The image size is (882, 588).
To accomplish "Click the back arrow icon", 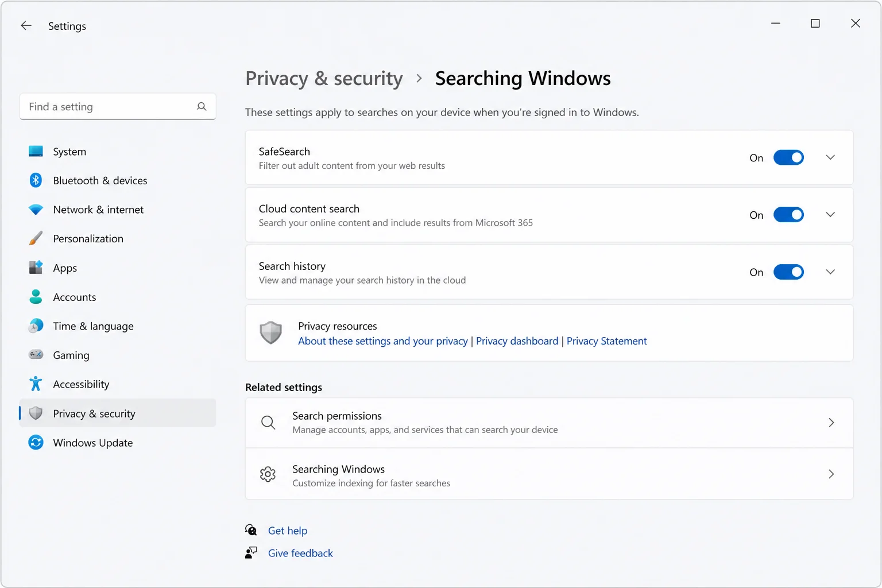I will [26, 26].
